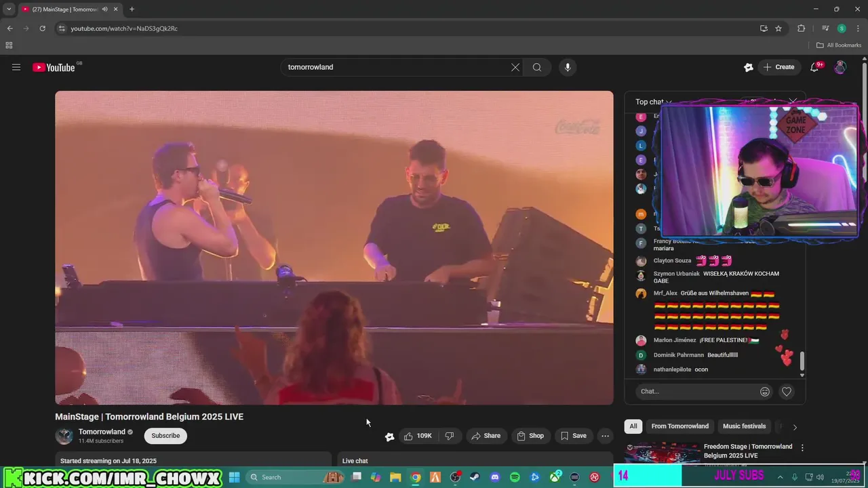Click the Create button
Screen dimensions: 868x488
click(778, 67)
